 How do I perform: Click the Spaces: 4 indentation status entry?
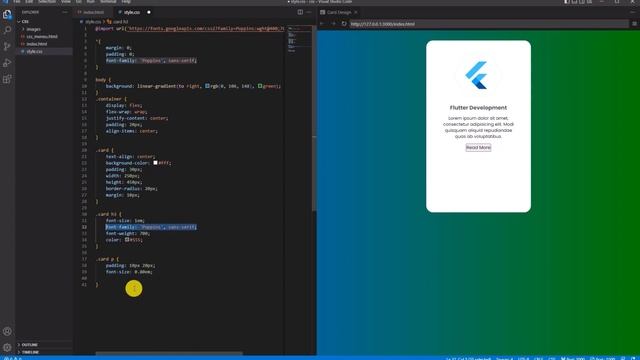pyautogui.click(x=504, y=358)
